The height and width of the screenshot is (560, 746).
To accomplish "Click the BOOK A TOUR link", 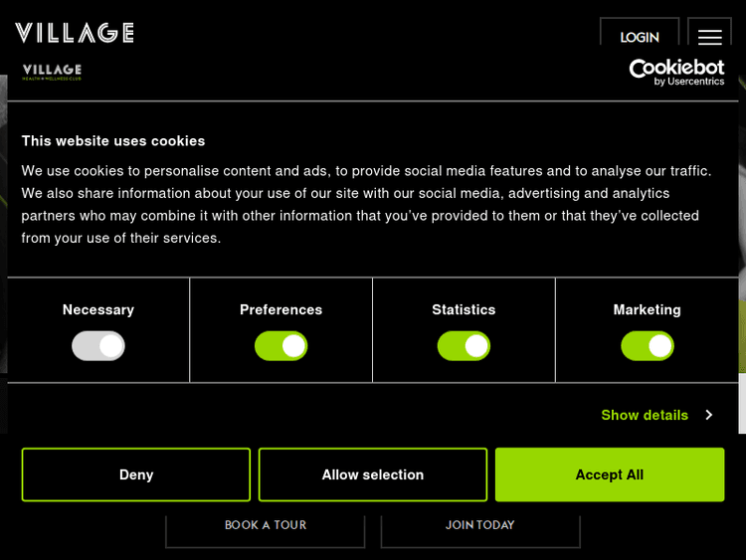I will (x=266, y=525).
